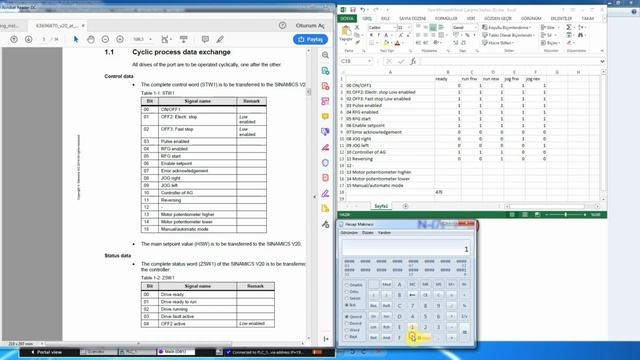Toggle Bold formatting in Excel ribbon
The height and width of the screenshot is (360, 640).
[371, 36]
